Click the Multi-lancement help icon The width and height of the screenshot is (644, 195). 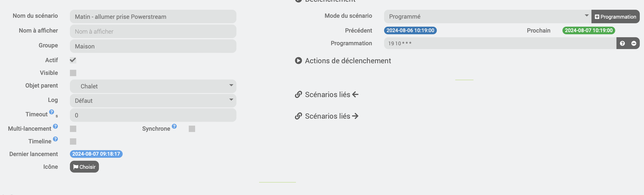tap(56, 126)
